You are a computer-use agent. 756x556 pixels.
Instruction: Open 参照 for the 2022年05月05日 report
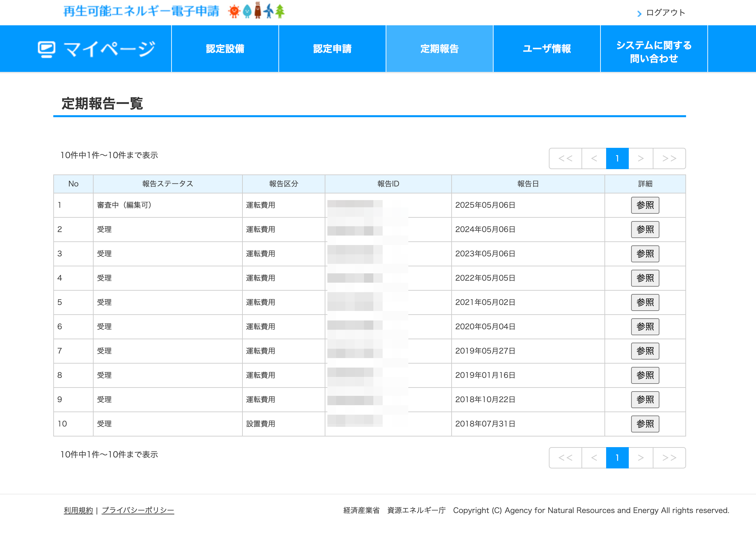click(x=645, y=278)
